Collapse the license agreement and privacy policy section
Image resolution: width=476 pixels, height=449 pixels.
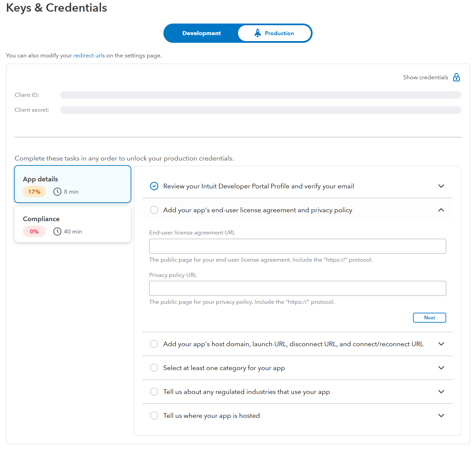click(441, 210)
